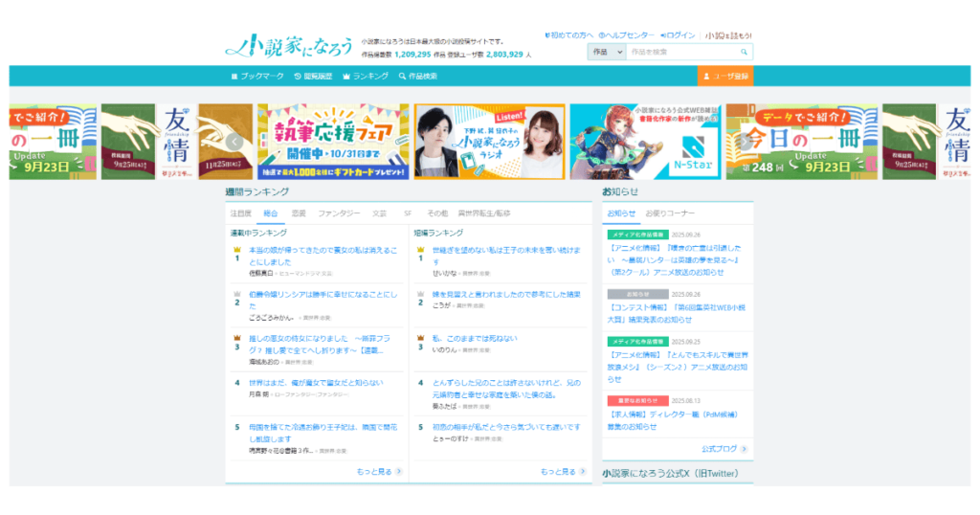Open ブックマーク from the navigation bar
Image resolution: width=980 pixels, height=515 pixels.
coord(257,76)
